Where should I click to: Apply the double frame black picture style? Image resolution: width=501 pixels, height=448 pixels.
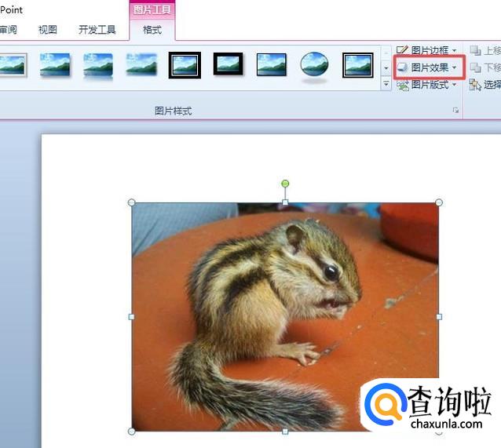point(185,65)
